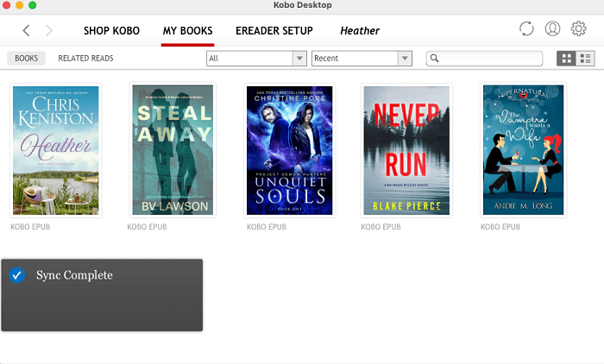This screenshot has height=364, width=604.
Task: Open Steal Away by BV Lawson cover
Action: pyautogui.click(x=173, y=150)
